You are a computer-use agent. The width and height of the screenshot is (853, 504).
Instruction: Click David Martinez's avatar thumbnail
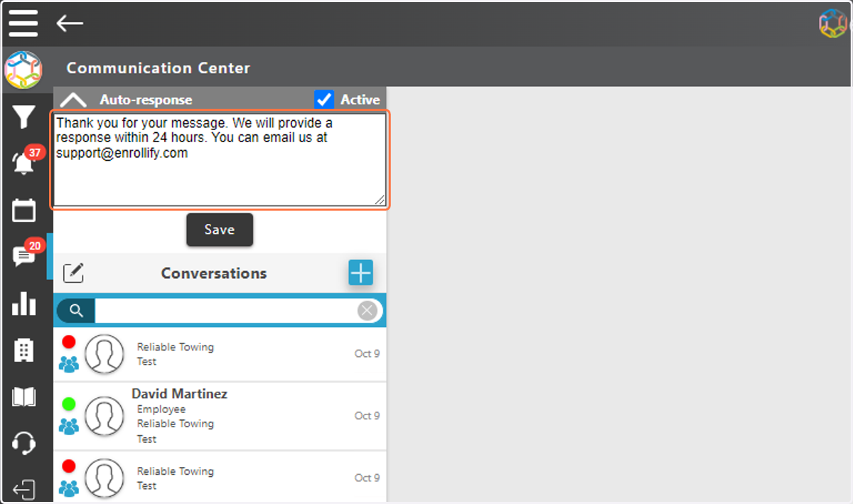tap(104, 416)
